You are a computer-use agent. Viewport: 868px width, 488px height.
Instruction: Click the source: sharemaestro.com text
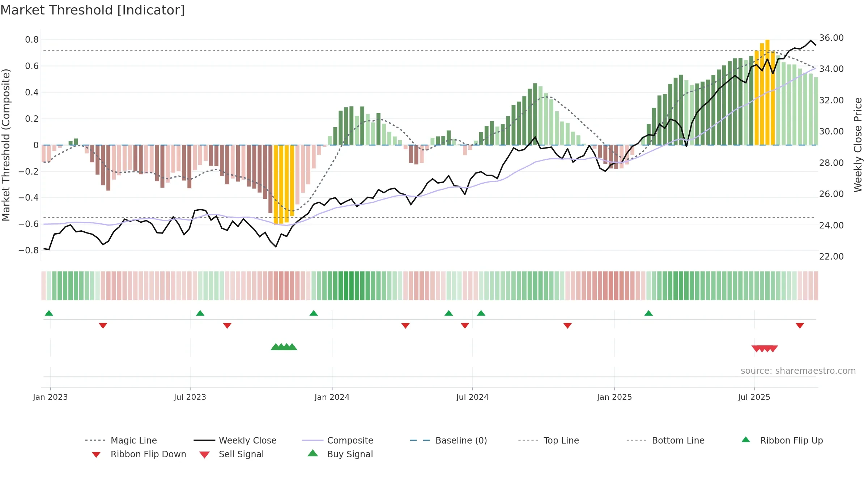(x=798, y=371)
